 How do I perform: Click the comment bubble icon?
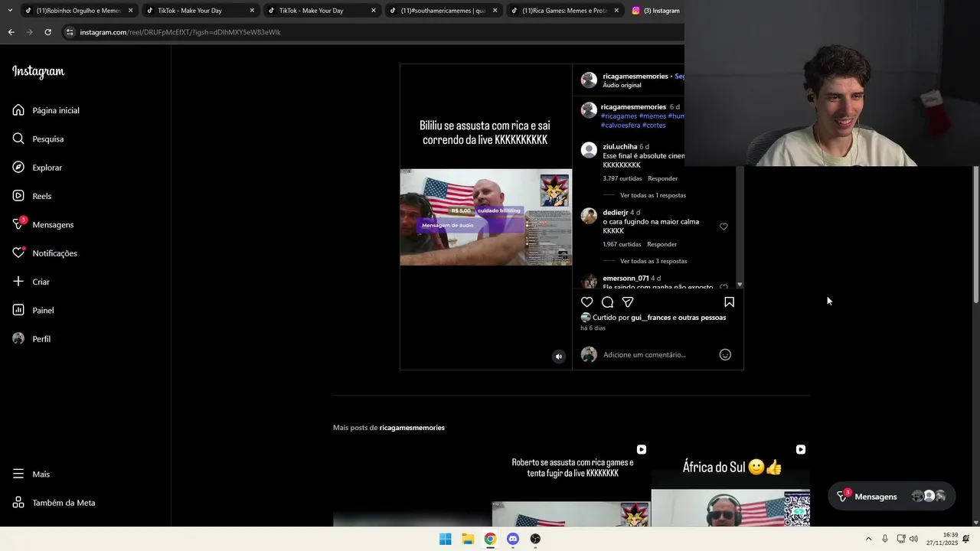point(607,302)
